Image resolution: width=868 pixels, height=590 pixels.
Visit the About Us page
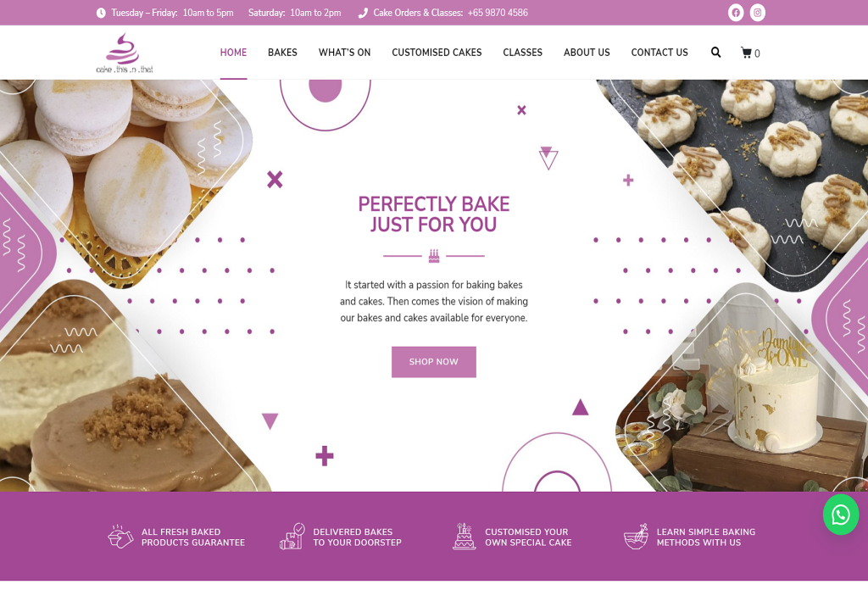(587, 53)
